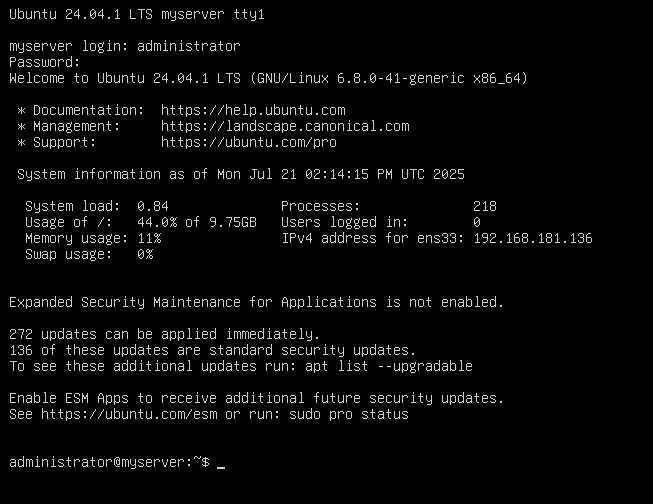Image resolution: width=653 pixels, height=504 pixels.
Task: Click the System load value 0.84
Action: tap(153, 206)
